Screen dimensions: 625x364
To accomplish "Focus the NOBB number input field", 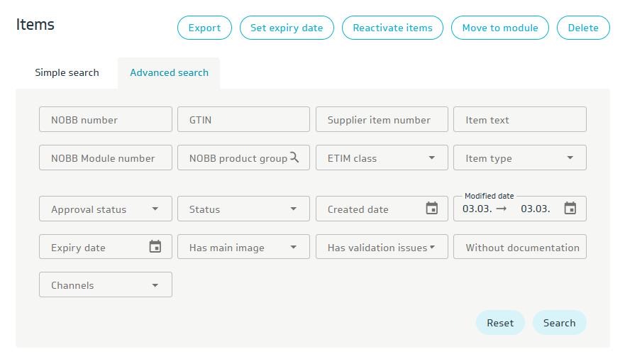I will pyautogui.click(x=106, y=120).
